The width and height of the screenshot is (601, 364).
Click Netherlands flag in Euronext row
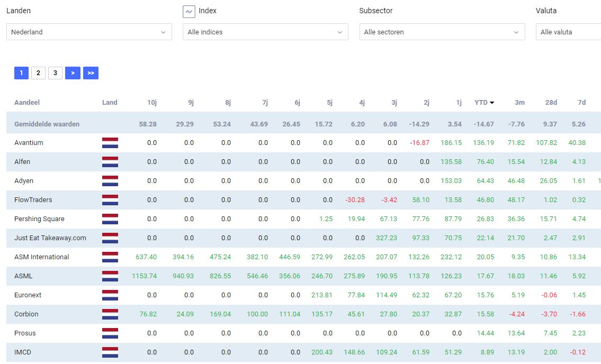point(110,295)
